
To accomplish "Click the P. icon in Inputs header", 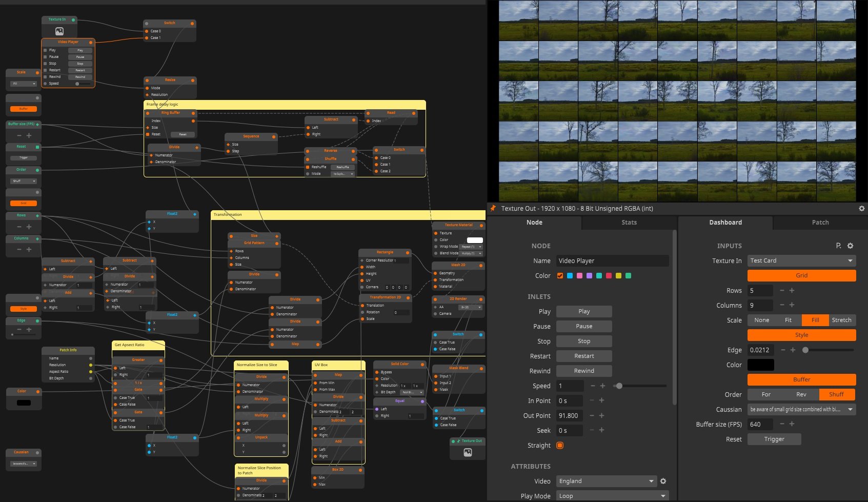I will click(838, 246).
